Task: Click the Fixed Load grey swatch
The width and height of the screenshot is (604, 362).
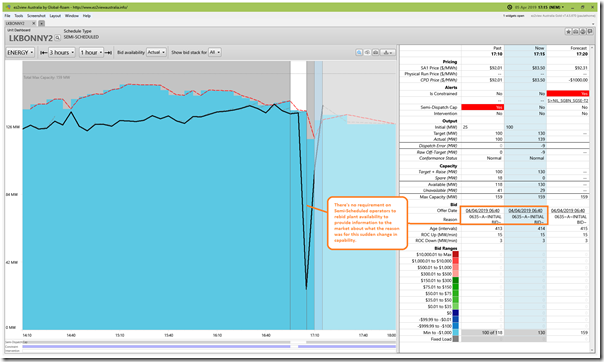Action: tap(455, 339)
